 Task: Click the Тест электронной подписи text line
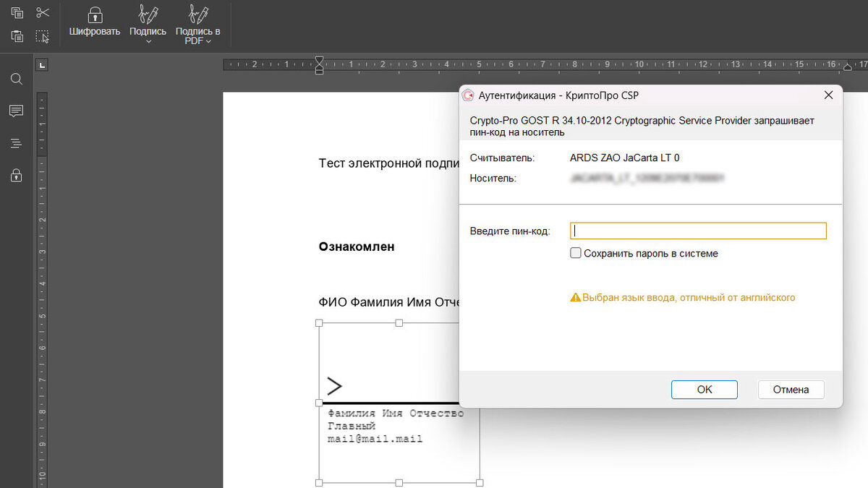[x=389, y=163]
